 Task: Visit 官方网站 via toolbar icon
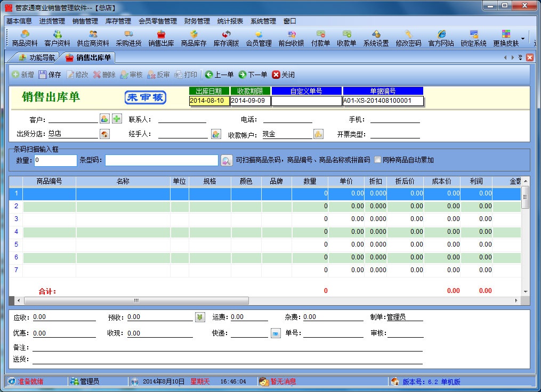(x=441, y=38)
